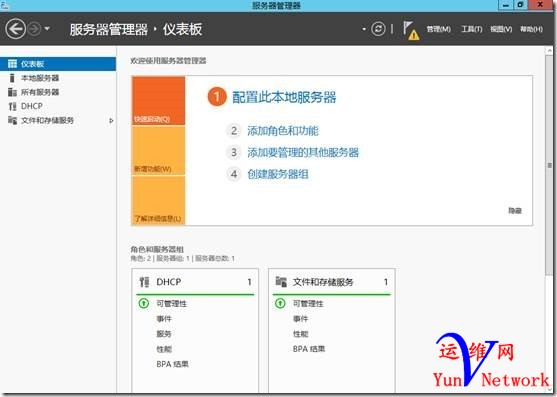Open the 视图(V) menu
557x397 pixels.
coord(501,29)
